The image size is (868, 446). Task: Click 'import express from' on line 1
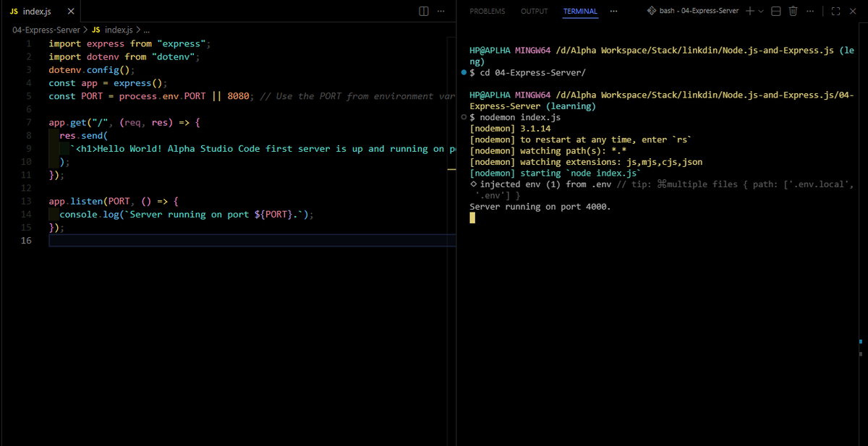coord(100,43)
